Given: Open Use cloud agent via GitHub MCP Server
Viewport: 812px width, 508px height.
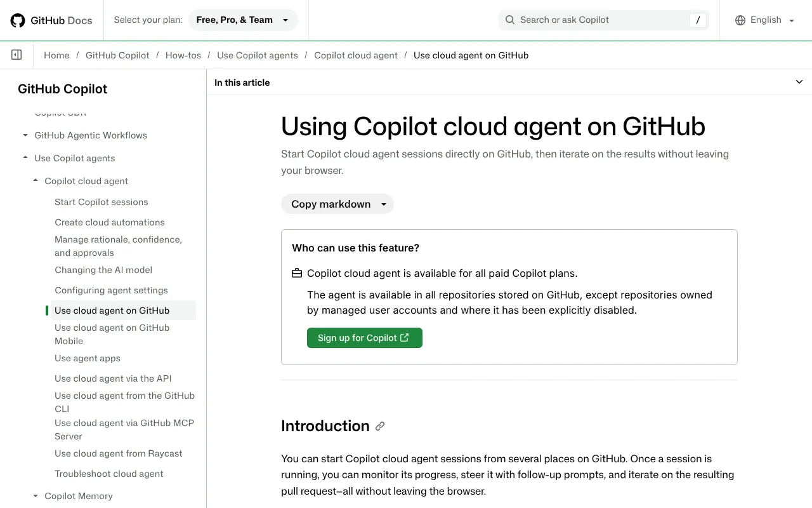Looking at the screenshot, I should click(x=124, y=429).
